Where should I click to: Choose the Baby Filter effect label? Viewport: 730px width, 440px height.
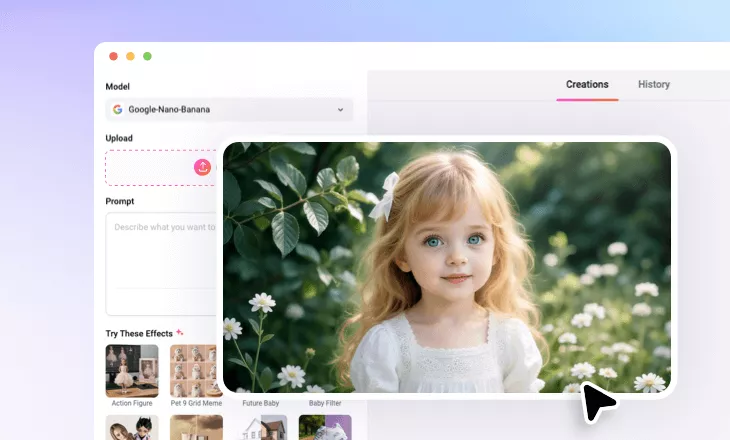click(x=324, y=402)
